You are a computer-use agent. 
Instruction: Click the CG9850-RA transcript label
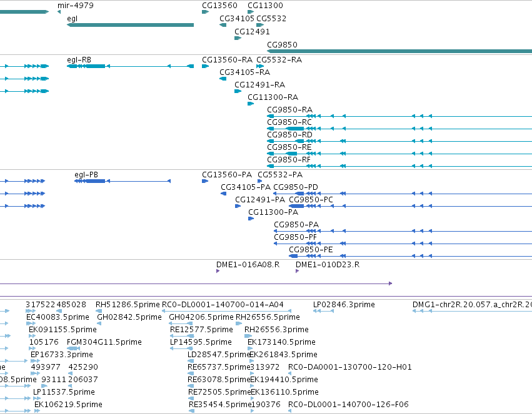point(289,110)
